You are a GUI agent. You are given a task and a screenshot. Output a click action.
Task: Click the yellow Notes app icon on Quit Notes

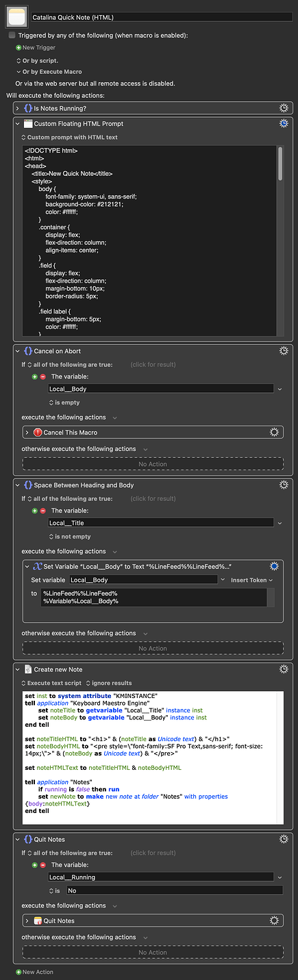(38, 920)
